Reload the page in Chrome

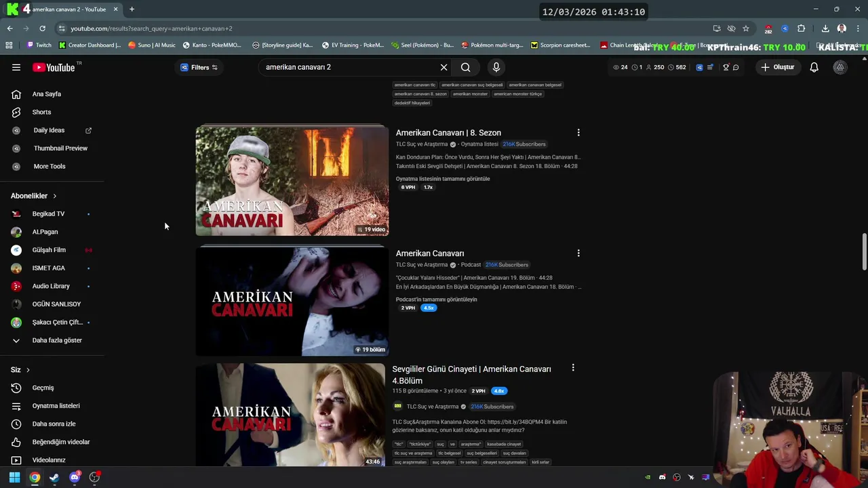(x=42, y=28)
